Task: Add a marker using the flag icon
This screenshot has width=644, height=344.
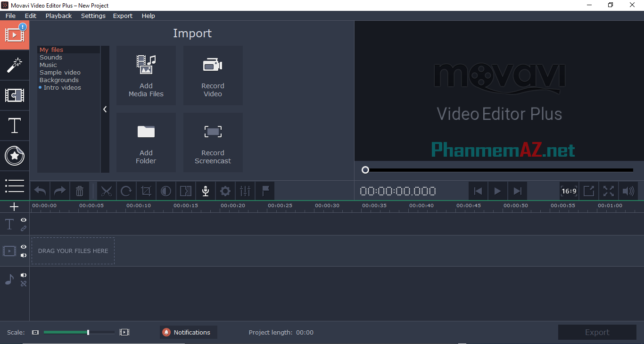Action: click(265, 191)
